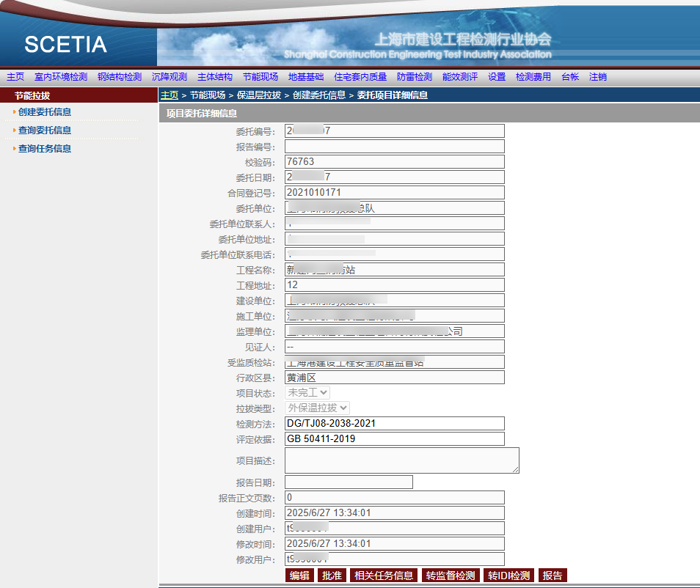Click 注销 to log out

coord(598,77)
